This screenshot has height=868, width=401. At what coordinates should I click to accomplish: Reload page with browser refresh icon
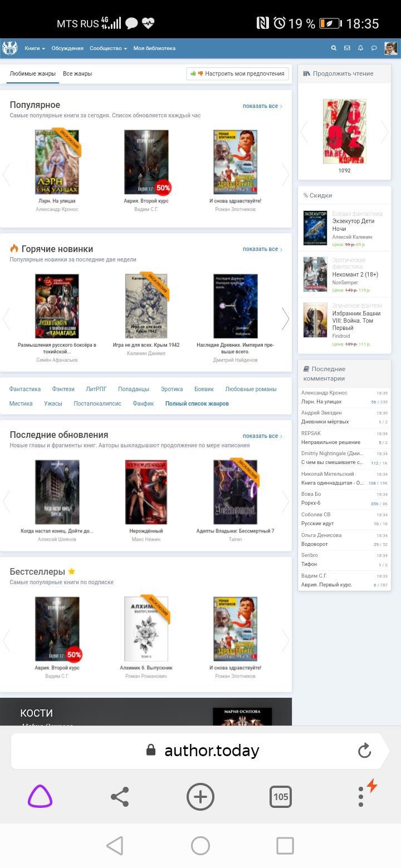click(364, 751)
